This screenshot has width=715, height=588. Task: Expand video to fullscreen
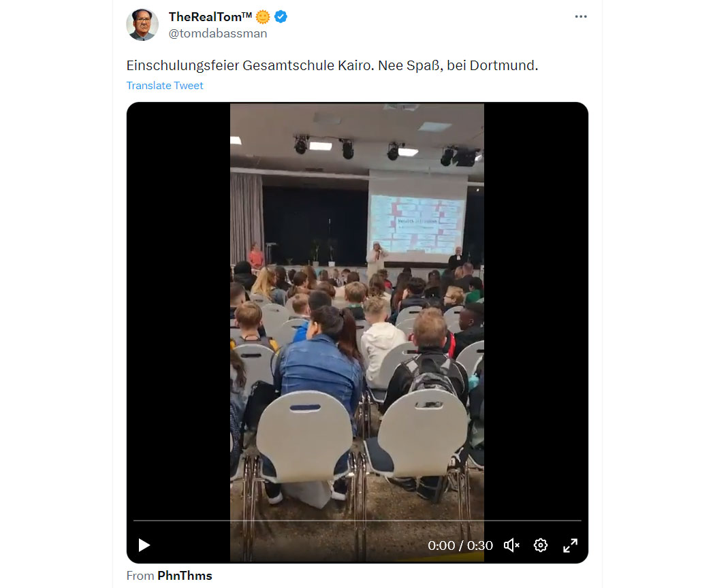pyautogui.click(x=570, y=545)
